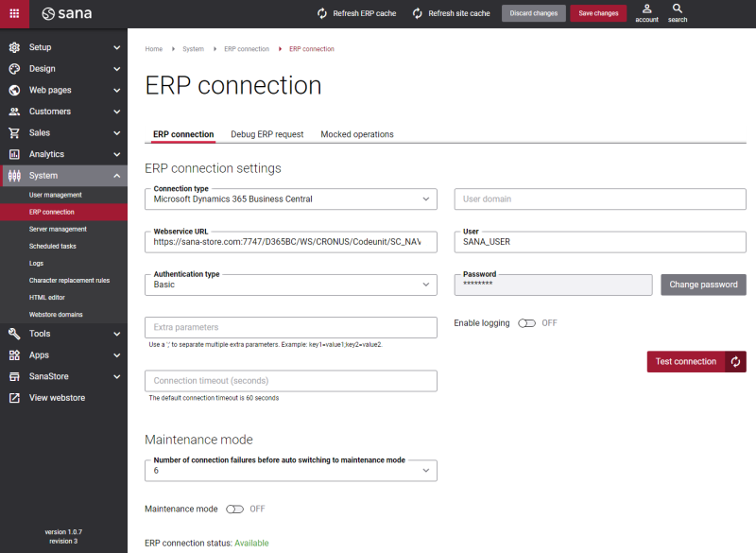The image size is (756, 553).
Task: Expand the SanaStore menu chevron
Action: (x=116, y=376)
